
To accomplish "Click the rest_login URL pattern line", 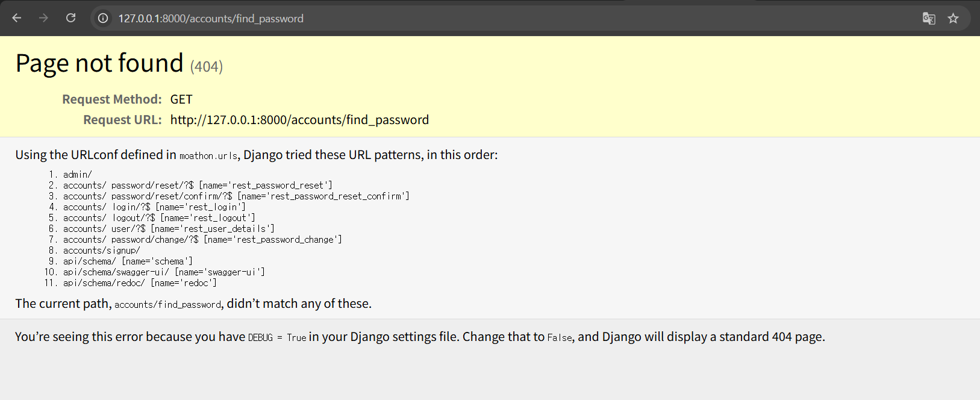I will (154, 207).
